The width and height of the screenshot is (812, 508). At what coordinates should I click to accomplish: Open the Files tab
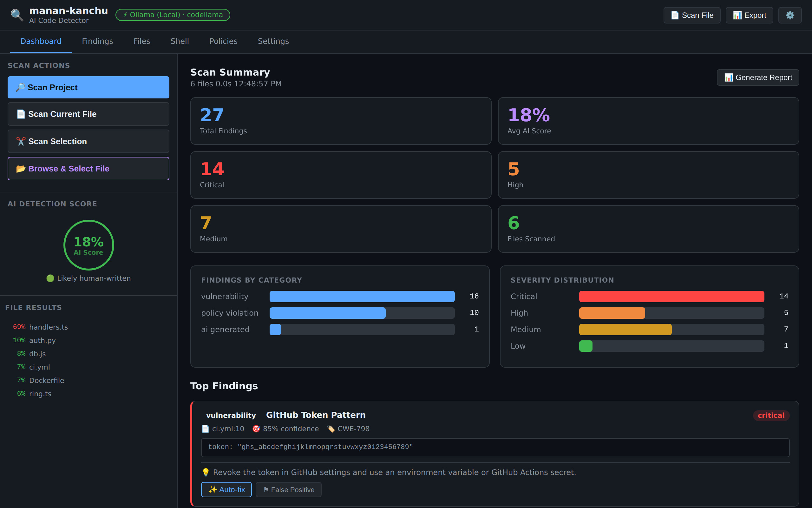coord(141,41)
